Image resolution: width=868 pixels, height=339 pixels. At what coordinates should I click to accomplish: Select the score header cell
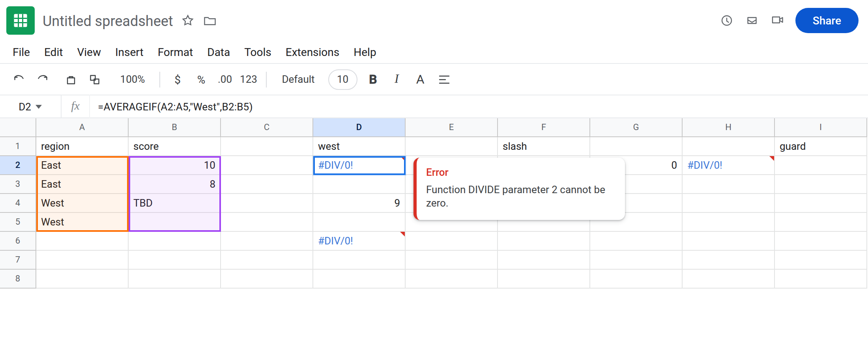tap(174, 146)
